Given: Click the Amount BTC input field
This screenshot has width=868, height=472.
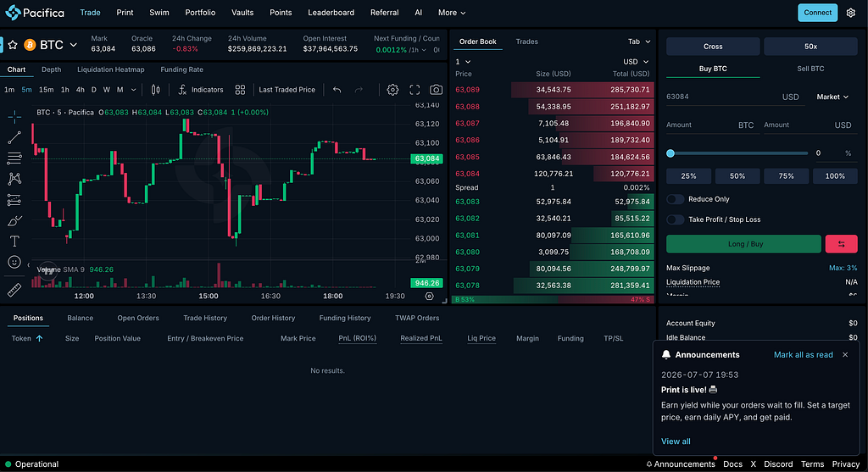Looking at the screenshot, I should 711,125.
